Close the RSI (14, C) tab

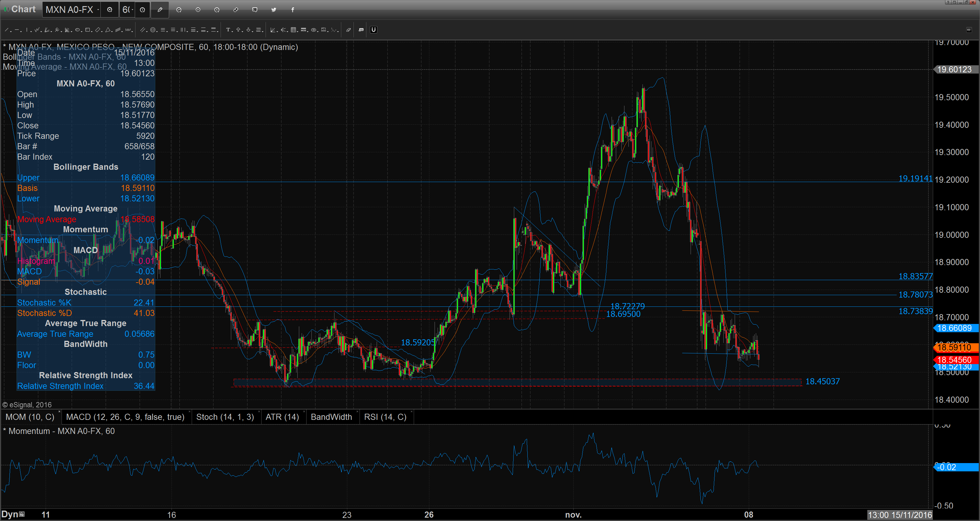tap(412, 412)
